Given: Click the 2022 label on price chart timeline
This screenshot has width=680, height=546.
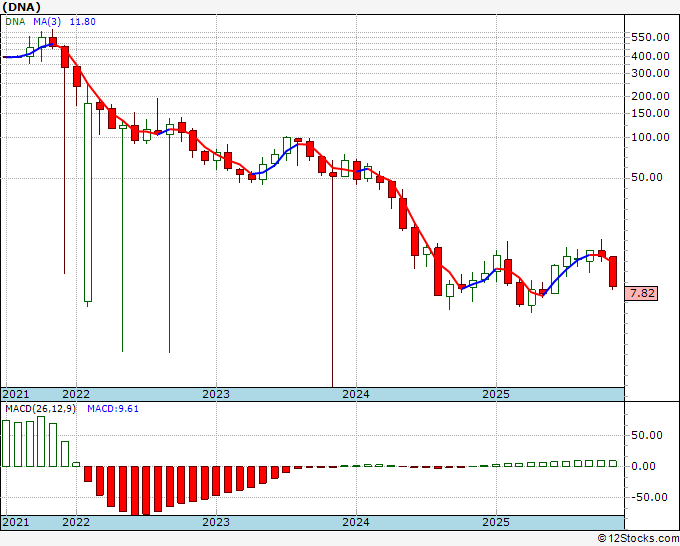Looking at the screenshot, I should tap(76, 394).
